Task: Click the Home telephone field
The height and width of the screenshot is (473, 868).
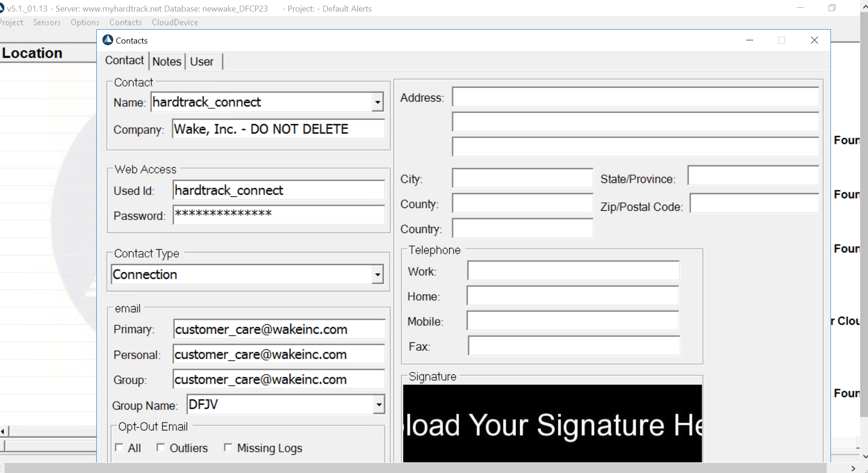Action: click(573, 296)
